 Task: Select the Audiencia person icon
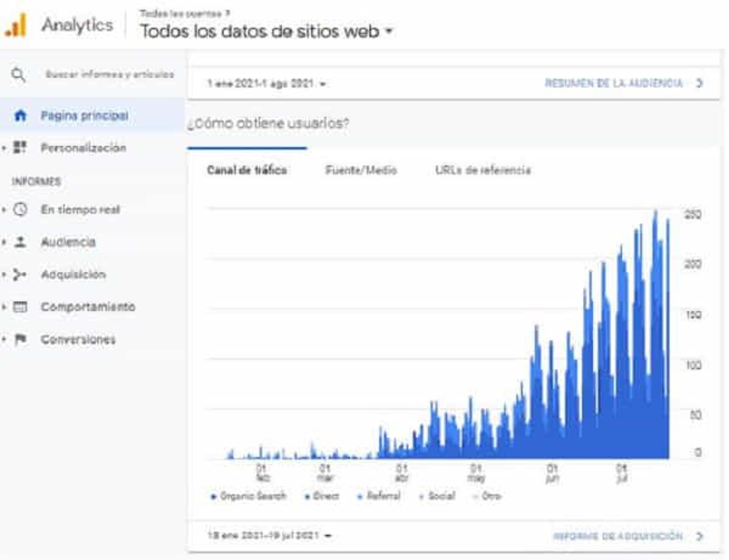[20, 242]
